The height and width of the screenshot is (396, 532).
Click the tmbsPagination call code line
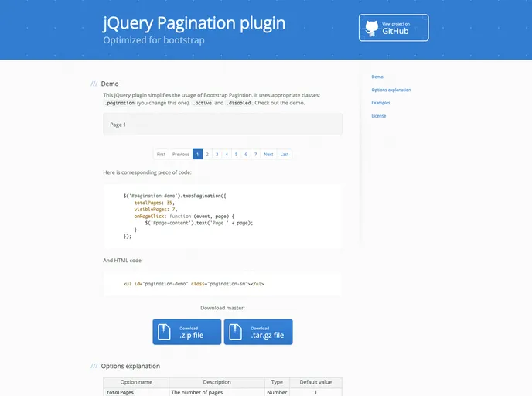point(175,196)
